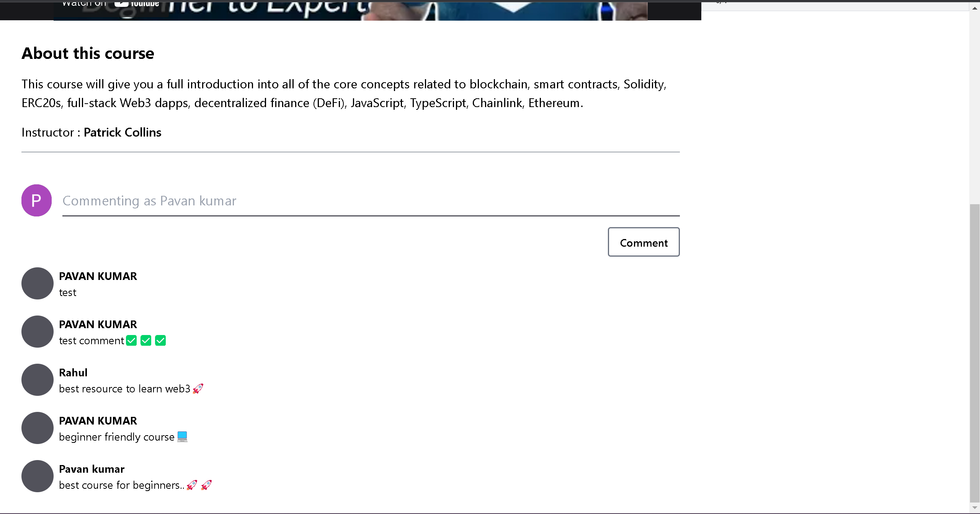Click PAVAN KUMAR avatar icon first comment
The height and width of the screenshot is (514, 980).
37,283
